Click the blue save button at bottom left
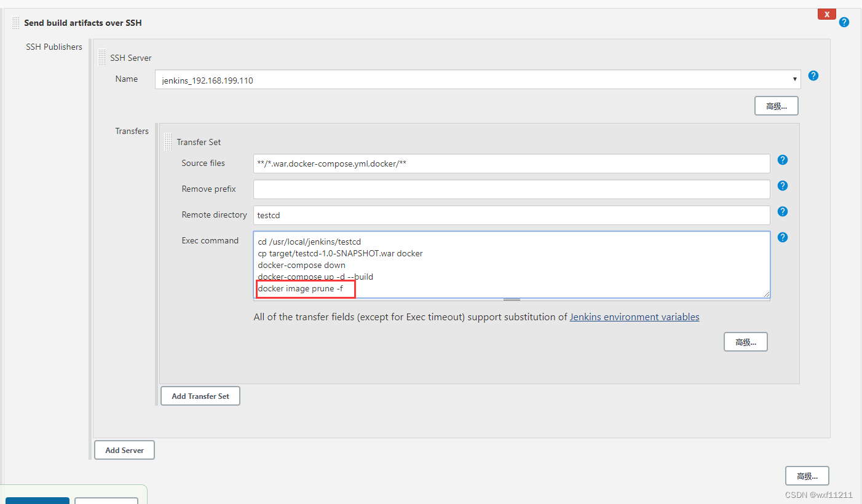 [x=38, y=500]
